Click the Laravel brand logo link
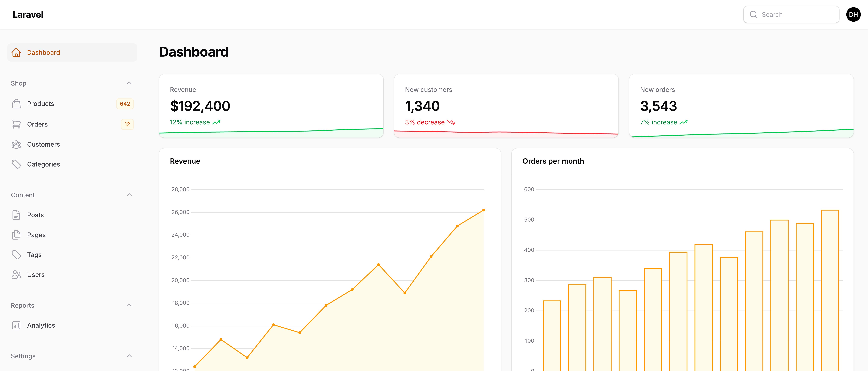Screen dimensions: 868x371 28,14
